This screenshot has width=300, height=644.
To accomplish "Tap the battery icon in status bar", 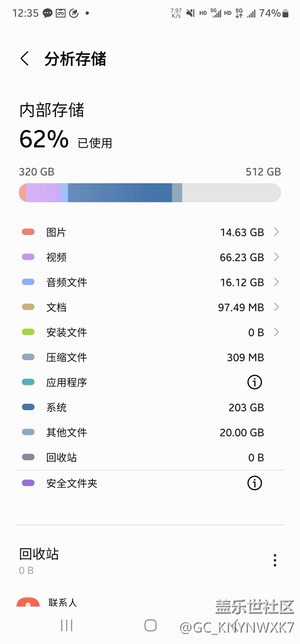I will (285, 13).
